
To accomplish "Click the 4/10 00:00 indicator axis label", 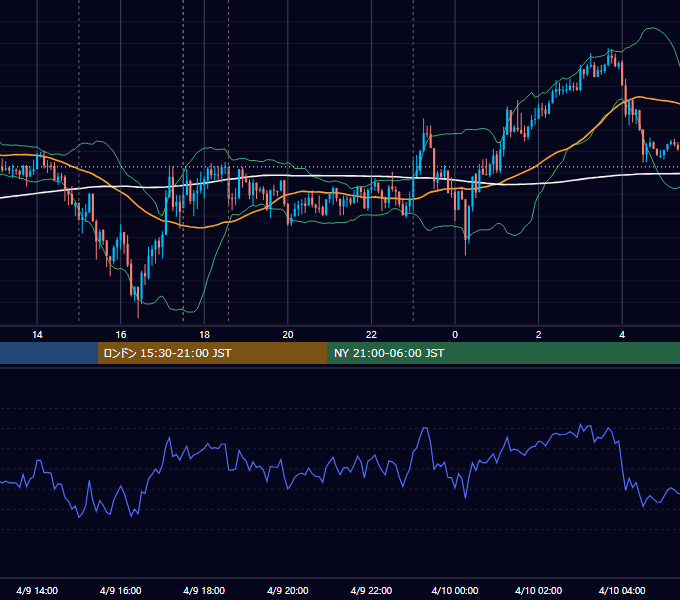I will [455, 590].
